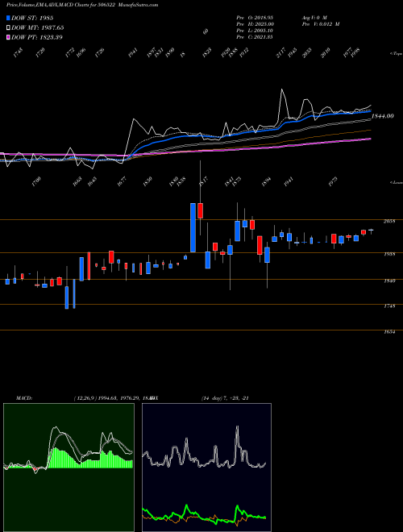403x532 pixels.
Task: Click the 'Pre O: 2018.95' open value
Action: [255, 18]
